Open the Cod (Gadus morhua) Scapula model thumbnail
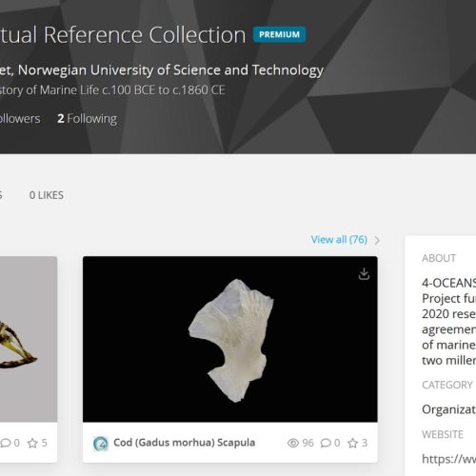The height and width of the screenshot is (476, 476). tap(230, 339)
